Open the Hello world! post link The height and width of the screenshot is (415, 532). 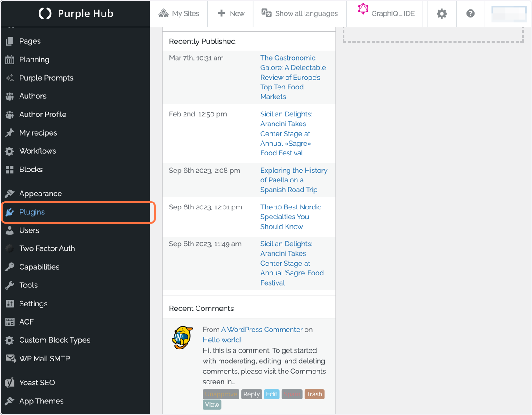pos(222,340)
